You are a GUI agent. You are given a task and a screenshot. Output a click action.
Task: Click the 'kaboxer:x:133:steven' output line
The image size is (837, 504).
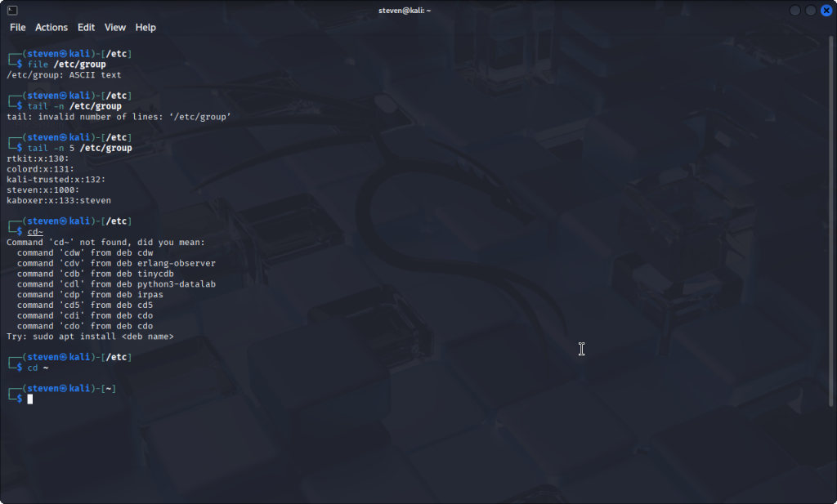(59, 200)
